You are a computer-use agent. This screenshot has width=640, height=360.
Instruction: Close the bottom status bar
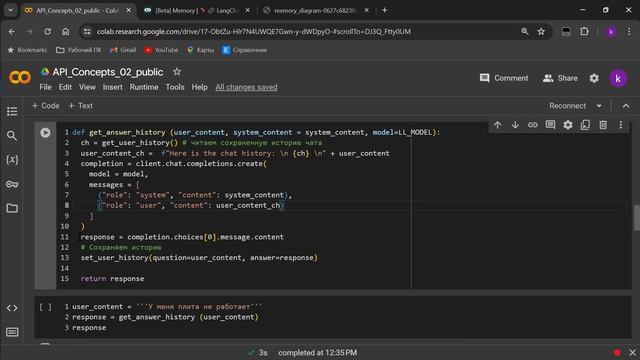click(632, 352)
